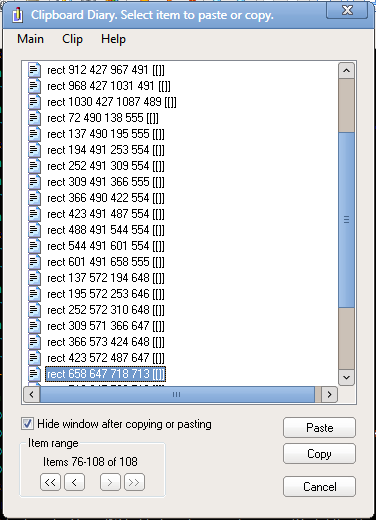Click text icon for rect 1030 427 1087 489
This screenshot has width=376, height=520.
point(34,102)
